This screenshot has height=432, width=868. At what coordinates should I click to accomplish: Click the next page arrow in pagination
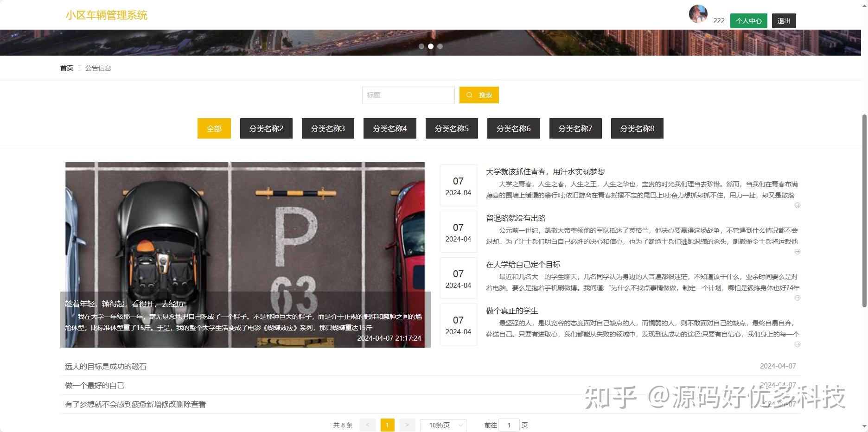407,425
